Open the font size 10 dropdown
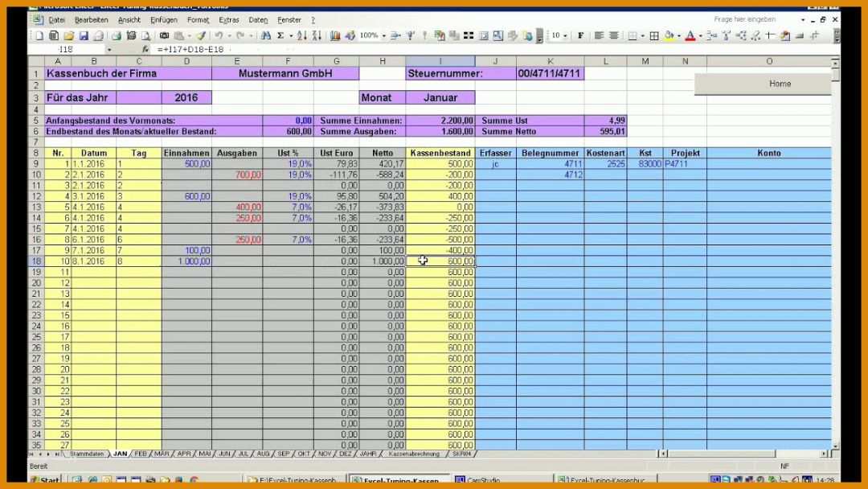This screenshot has width=868, height=489. (x=565, y=35)
